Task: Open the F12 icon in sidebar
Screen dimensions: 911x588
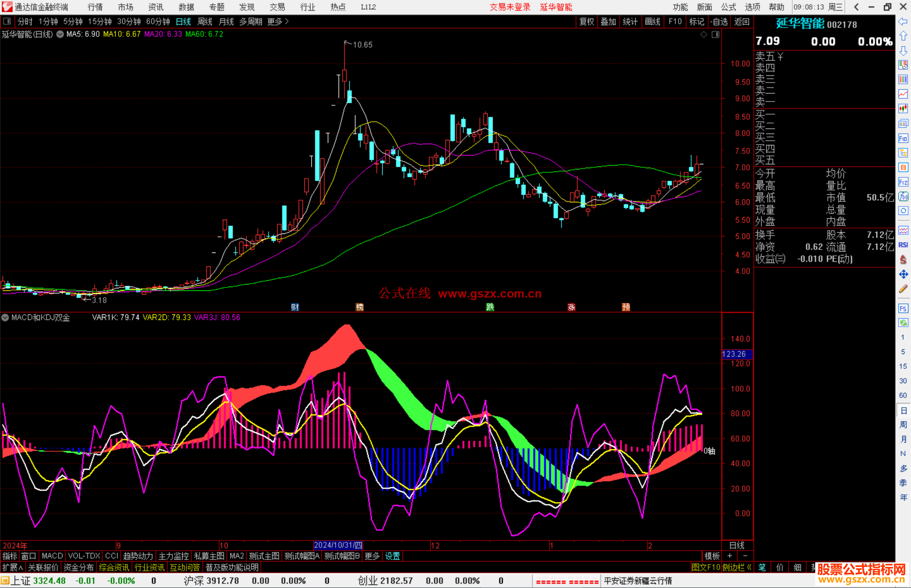Action: click(x=903, y=182)
